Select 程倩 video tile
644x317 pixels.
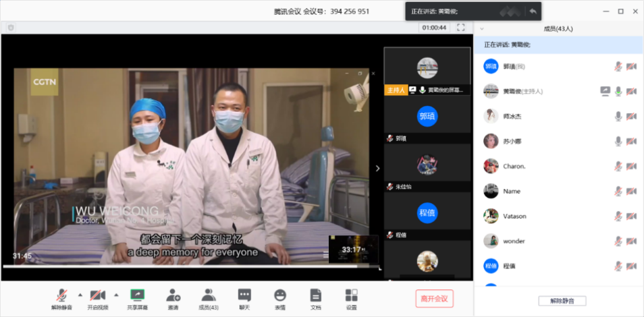(427, 216)
